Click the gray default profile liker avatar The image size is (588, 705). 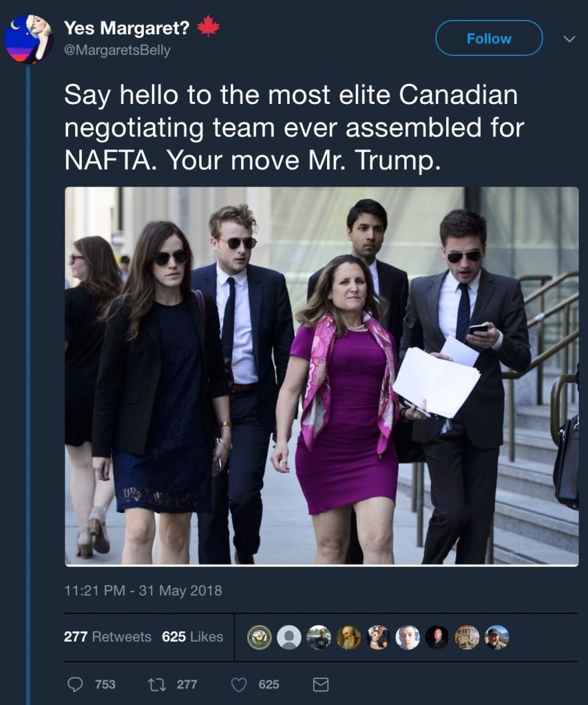pos(289,637)
